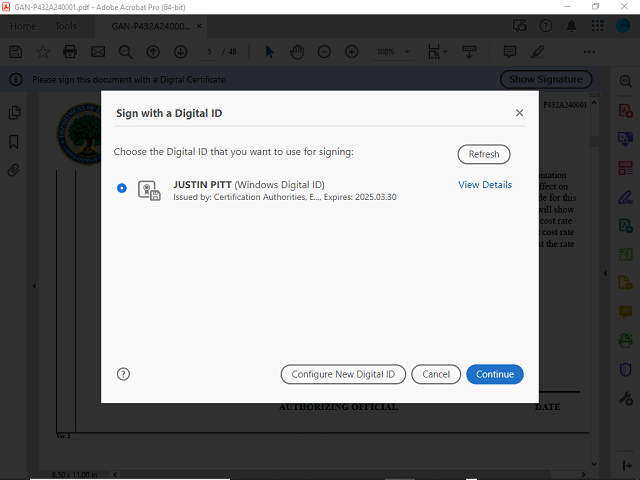Zoom in with the plus icon
Screen dimensions: 640x480
click(351, 52)
